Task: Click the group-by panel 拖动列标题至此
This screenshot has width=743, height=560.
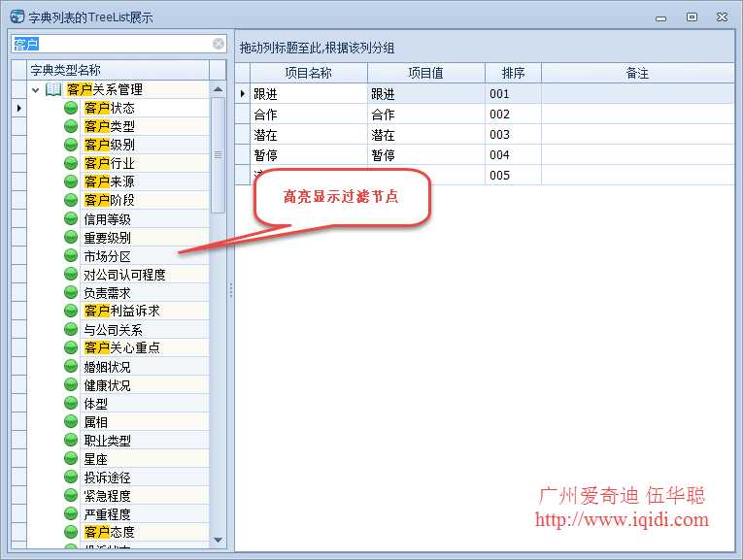Action: [x=485, y=48]
